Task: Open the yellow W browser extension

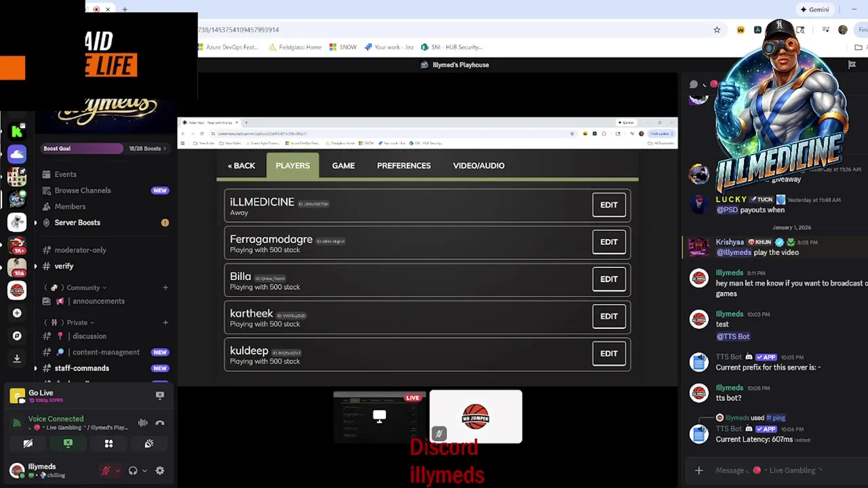Action: [x=741, y=30]
